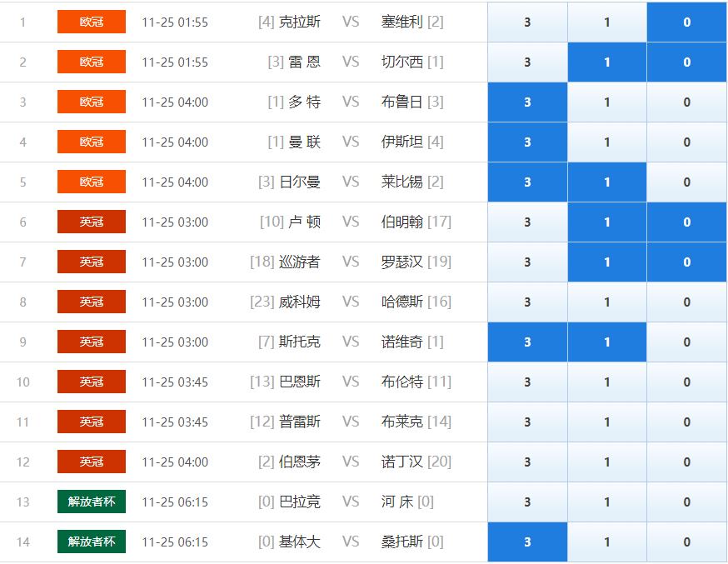728x564 pixels.
Task: Toggle option 0 for 斯托克 vs 诺维奇
Action: (x=686, y=342)
